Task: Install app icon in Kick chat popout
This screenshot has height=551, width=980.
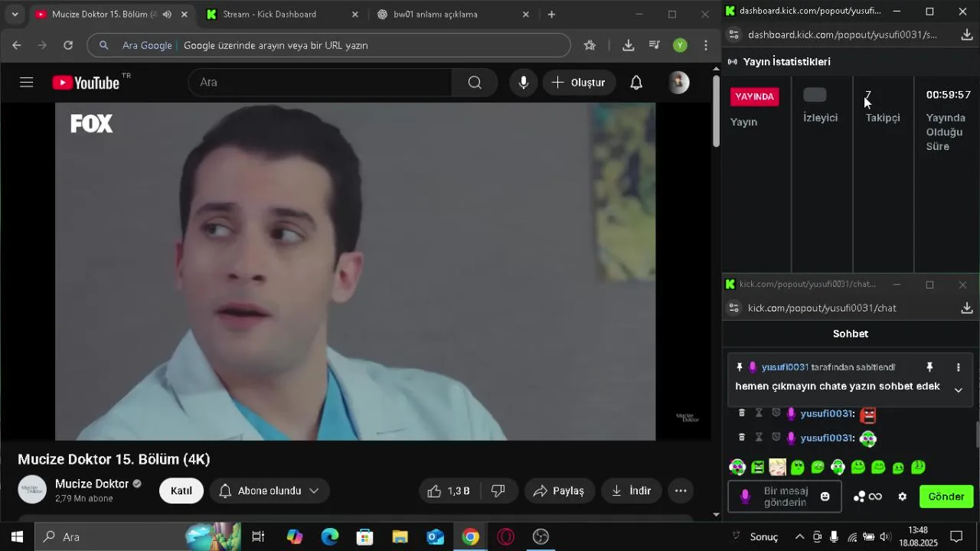Action: [967, 308]
